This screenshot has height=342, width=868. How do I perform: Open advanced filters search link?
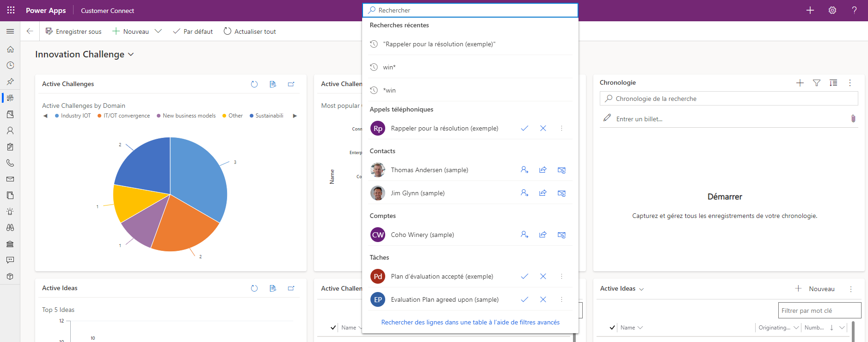click(x=470, y=322)
